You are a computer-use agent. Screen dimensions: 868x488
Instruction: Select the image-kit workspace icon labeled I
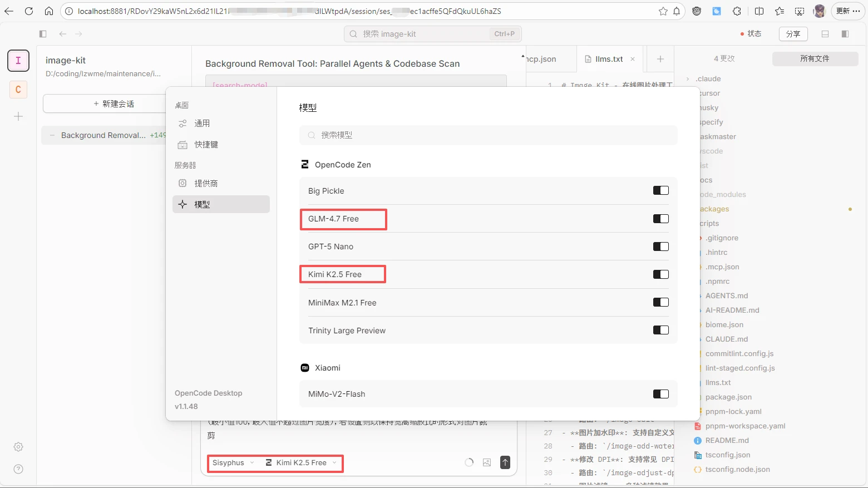pos(18,61)
